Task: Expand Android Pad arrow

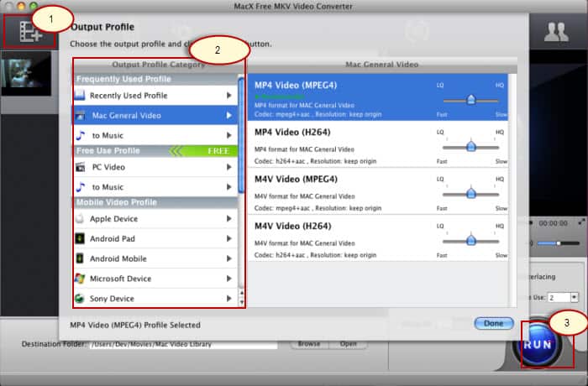Action: coord(228,238)
